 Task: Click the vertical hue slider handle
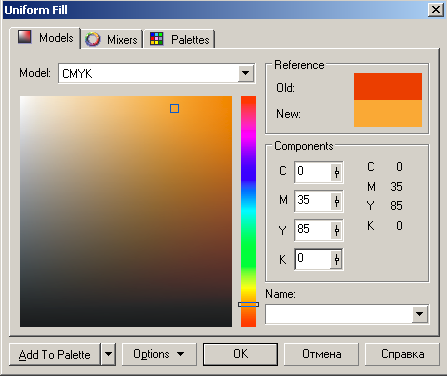point(248,304)
